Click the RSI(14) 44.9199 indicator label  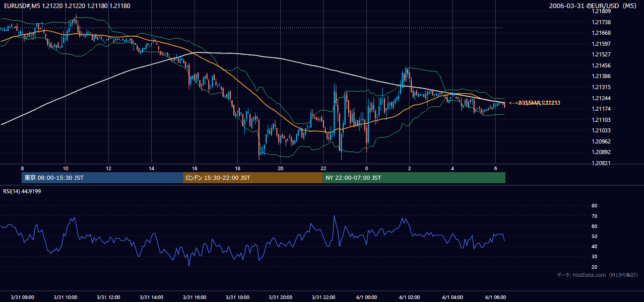pos(22,191)
